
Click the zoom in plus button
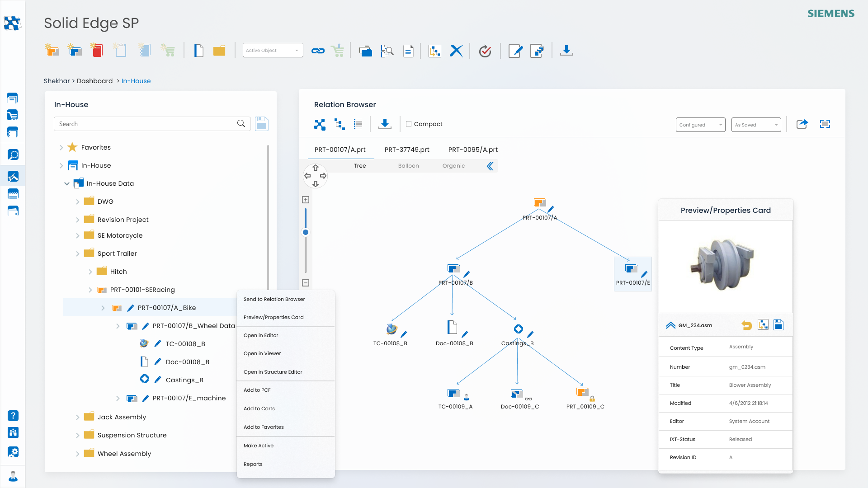[x=306, y=200]
